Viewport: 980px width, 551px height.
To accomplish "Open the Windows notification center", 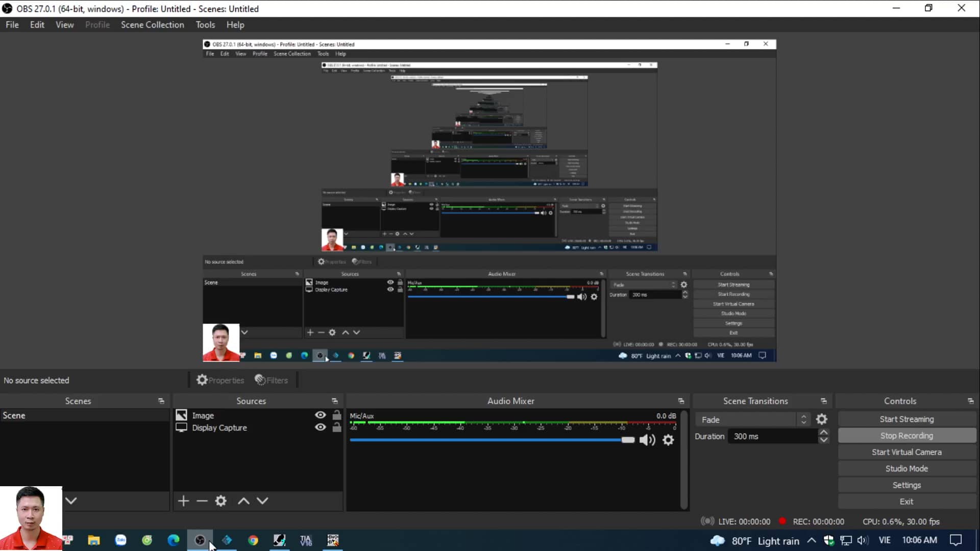I will click(x=955, y=540).
